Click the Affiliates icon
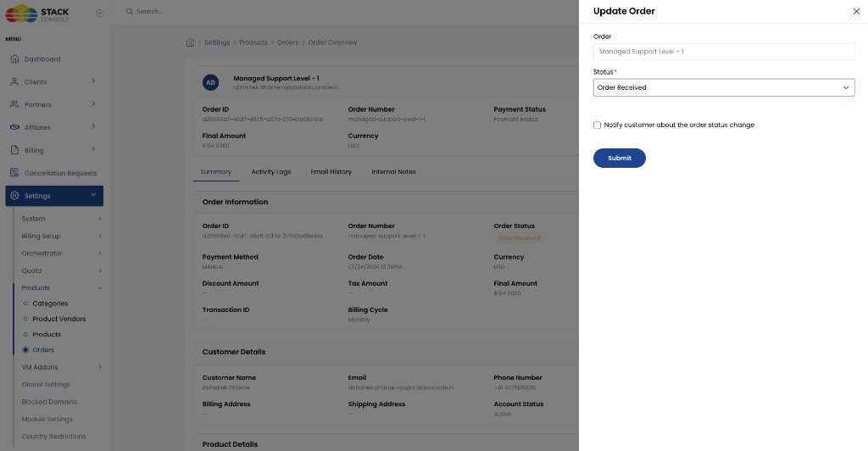The height and width of the screenshot is (451, 868). click(x=15, y=126)
